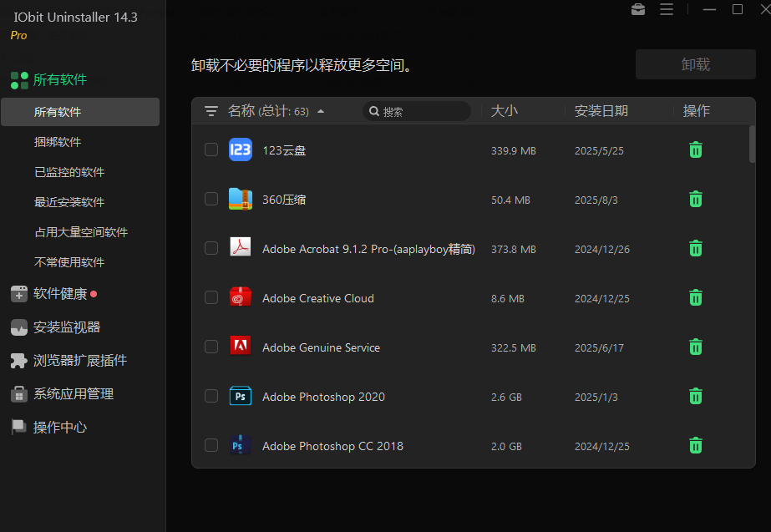Image resolution: width=771 pixels, height=532 pixels.
Task: Open the hamburger options menu in title bar
Action: click(667, 9)
